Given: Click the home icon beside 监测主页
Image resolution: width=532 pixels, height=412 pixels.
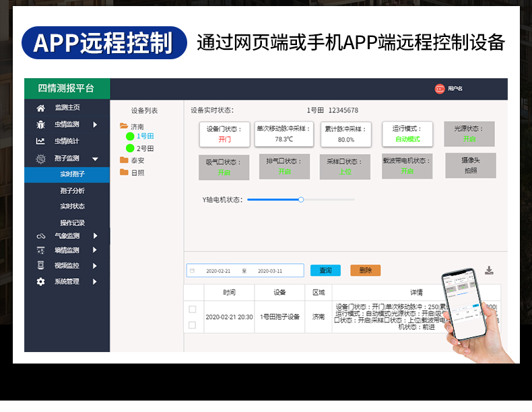Looking at the screenshot, I should (x=40, y=108).
